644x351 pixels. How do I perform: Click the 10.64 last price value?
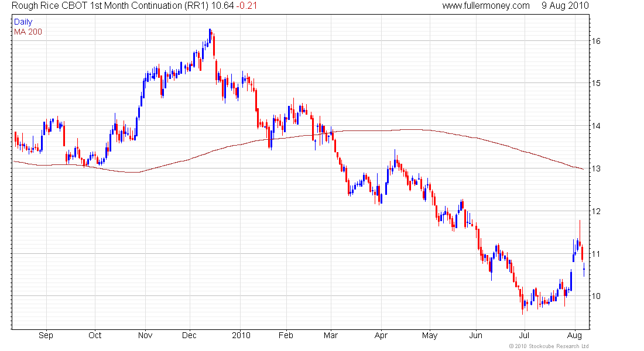coord(222,6)
